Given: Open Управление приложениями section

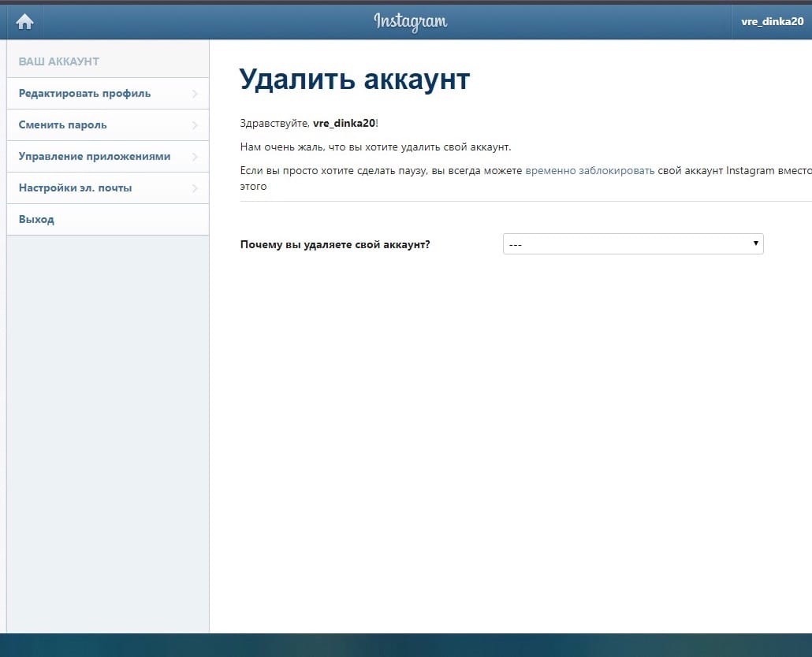Looking at the screenshot, I should (108, 156).
